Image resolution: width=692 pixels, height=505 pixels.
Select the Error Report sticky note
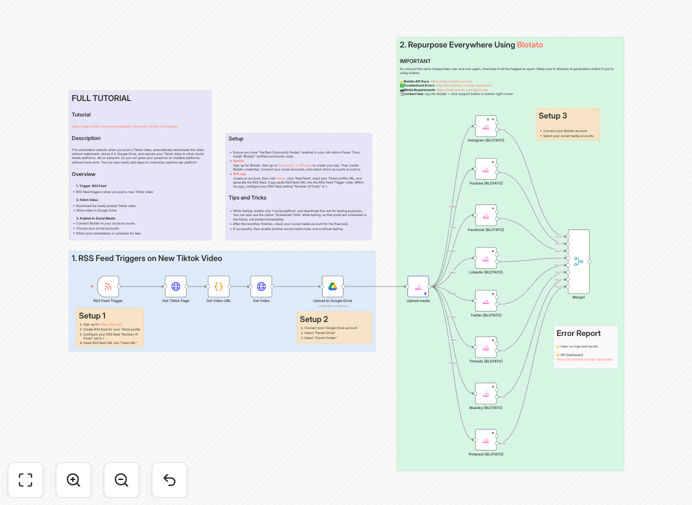click(586, 347)
